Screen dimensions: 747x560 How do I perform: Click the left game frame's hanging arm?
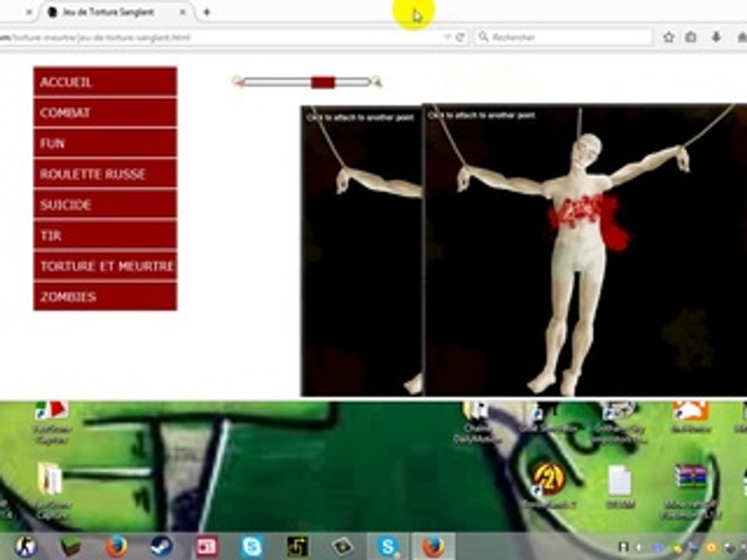pyautogui.click(x=379, y=182)
